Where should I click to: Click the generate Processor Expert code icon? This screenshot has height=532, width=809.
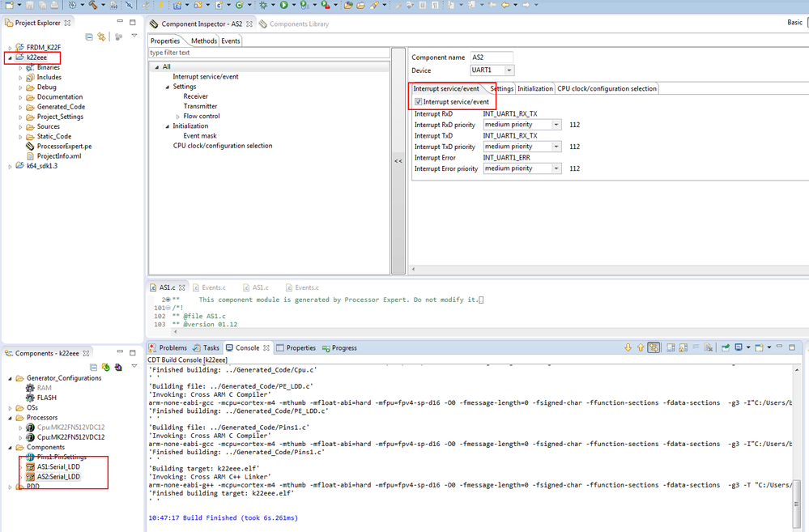tap(106, 368)
